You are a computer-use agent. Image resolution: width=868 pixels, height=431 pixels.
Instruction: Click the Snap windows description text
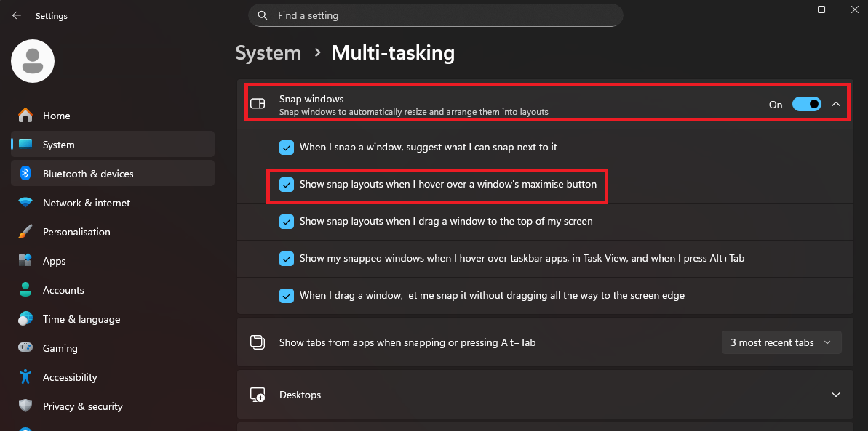(413, 112)
